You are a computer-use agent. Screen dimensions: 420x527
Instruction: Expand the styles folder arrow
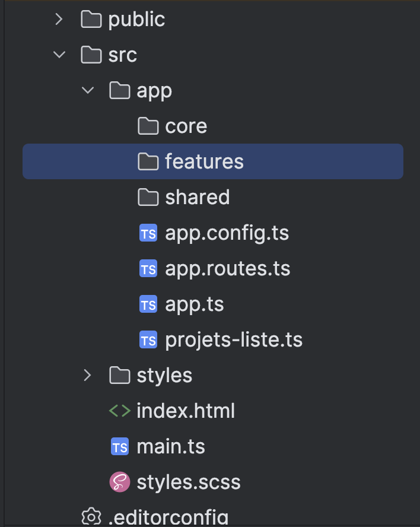pyautogui.click(x=87, y=375)
